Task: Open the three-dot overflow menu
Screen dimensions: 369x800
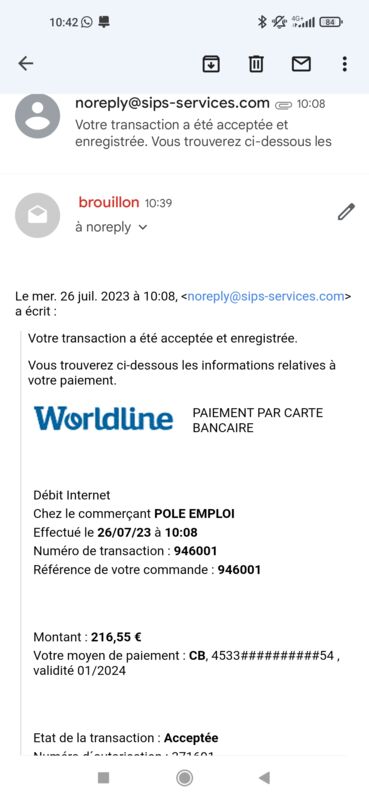Action: click(x=345, y=64)
